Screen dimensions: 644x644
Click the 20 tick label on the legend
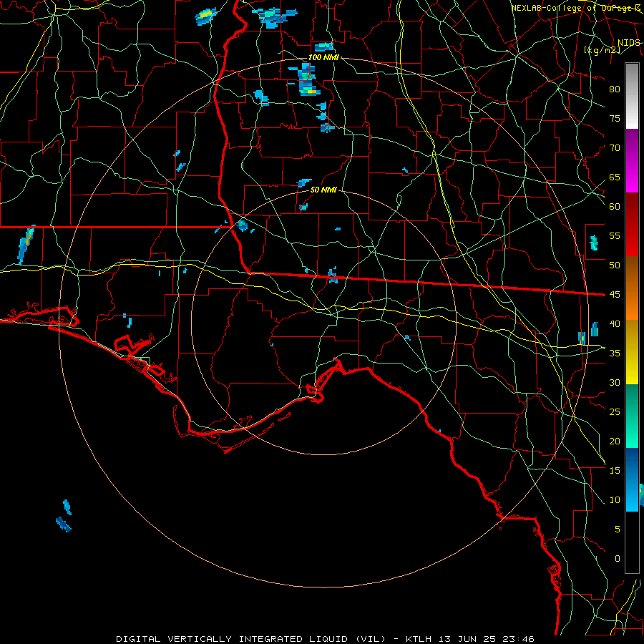[615, 441]
